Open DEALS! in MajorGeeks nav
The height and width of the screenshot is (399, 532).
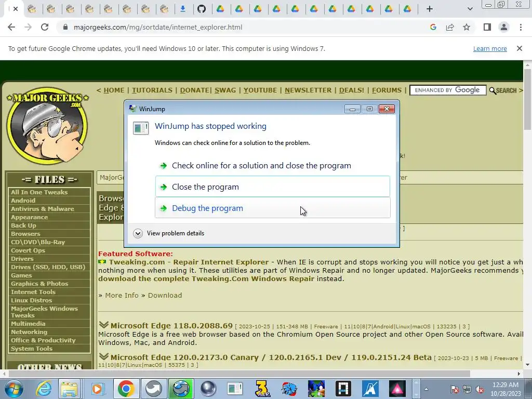tap(352, 90)
